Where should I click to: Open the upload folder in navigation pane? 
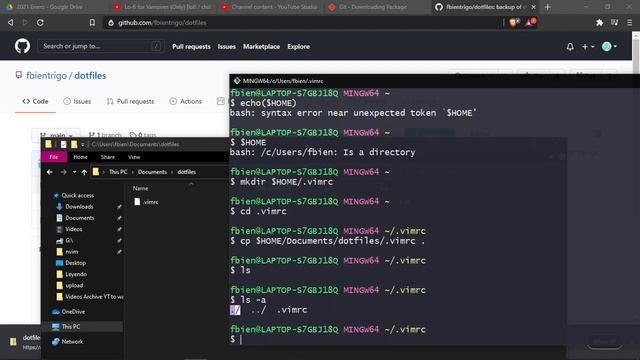pyautogui.click(x=70, y=285)
